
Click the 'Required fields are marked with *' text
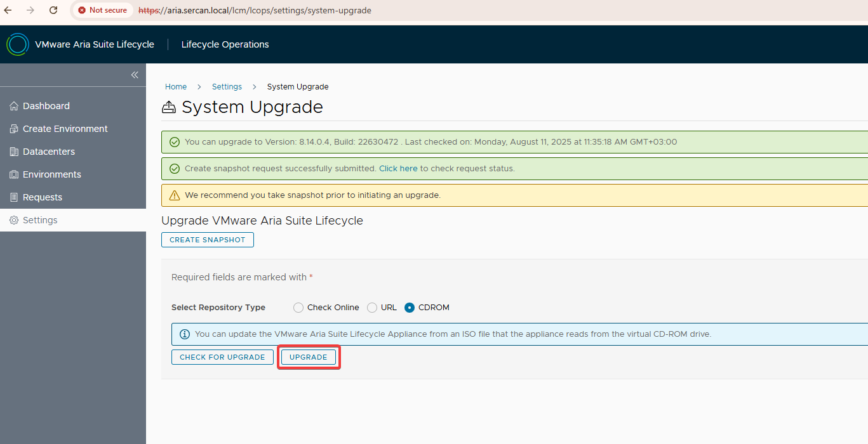point(242,277)
